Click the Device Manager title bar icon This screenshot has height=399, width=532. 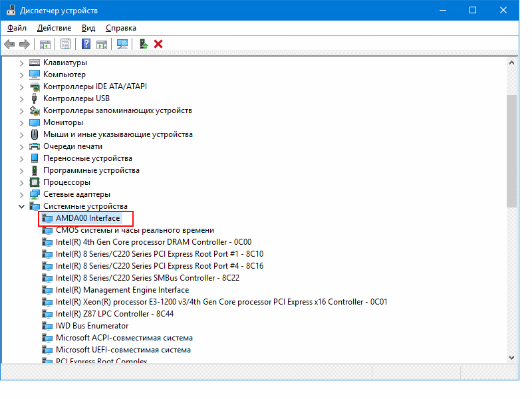point(11,10)
